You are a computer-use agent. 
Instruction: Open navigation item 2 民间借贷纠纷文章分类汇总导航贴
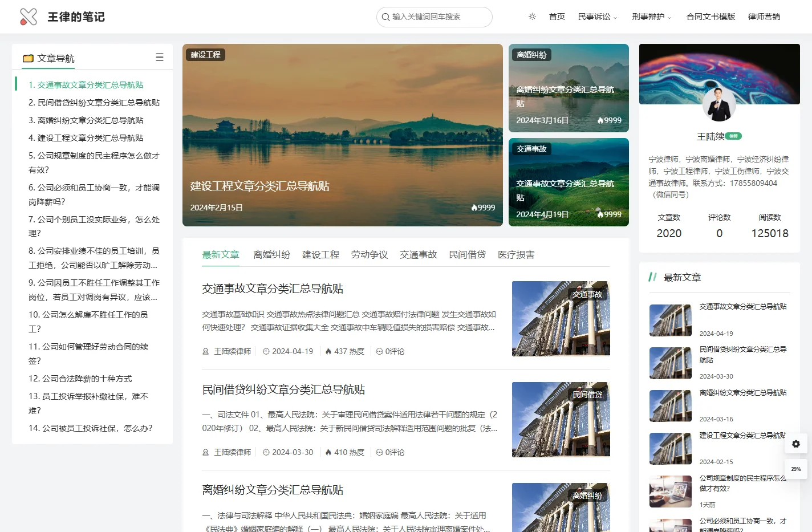coord(94,103)
